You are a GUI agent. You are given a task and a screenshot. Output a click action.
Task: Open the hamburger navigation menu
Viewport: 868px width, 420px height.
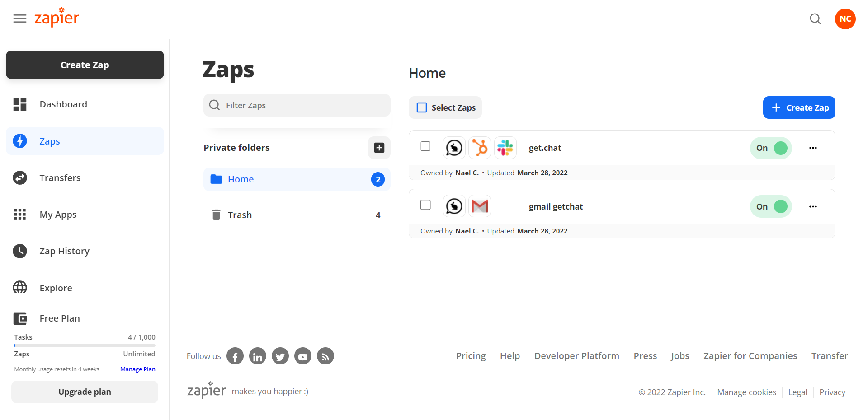[20, 19]
